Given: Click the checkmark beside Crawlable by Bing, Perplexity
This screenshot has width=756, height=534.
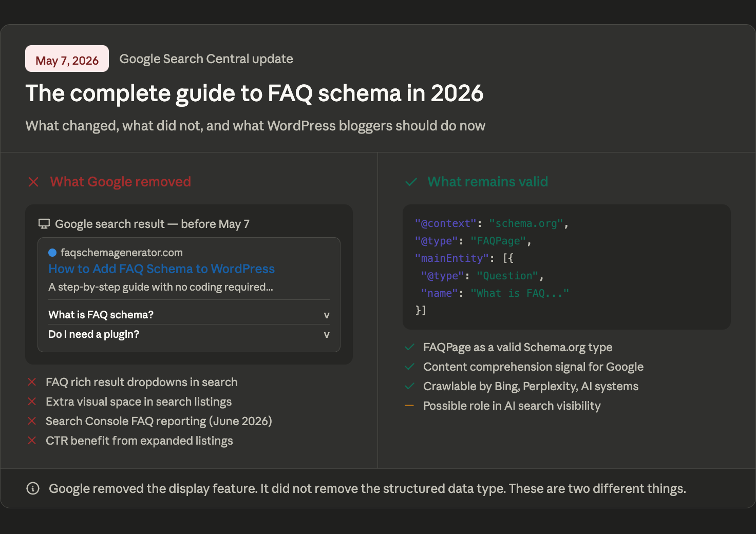Looking at the screenshot, I should pyautogui.click(x=410, y=386).
